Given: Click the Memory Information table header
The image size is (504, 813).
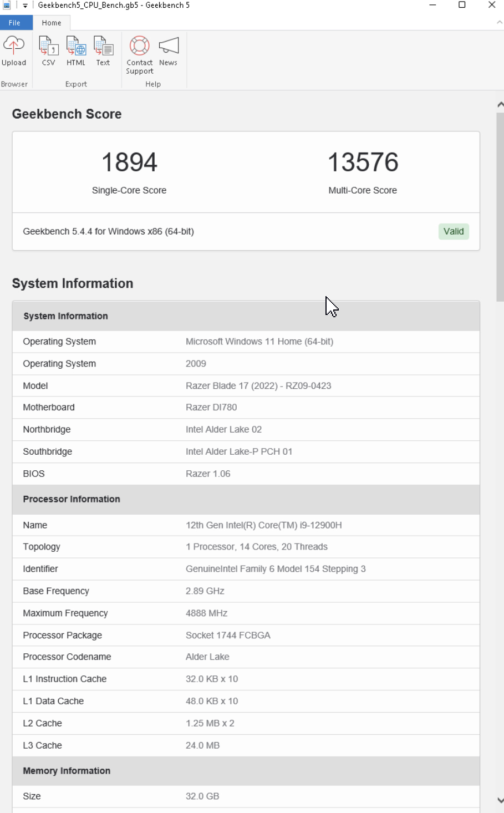Looking at the screenshot, I should (246, 771).
